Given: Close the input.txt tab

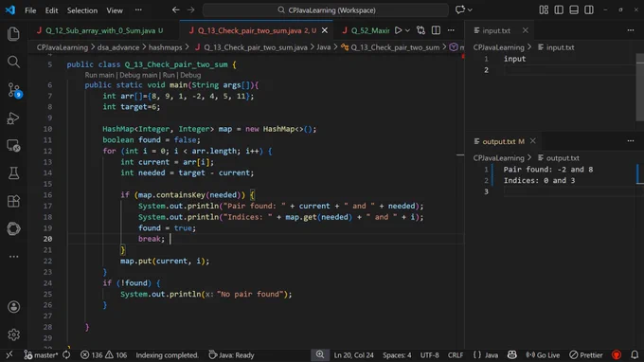Looking at the screenshot, I should point(526,30).
